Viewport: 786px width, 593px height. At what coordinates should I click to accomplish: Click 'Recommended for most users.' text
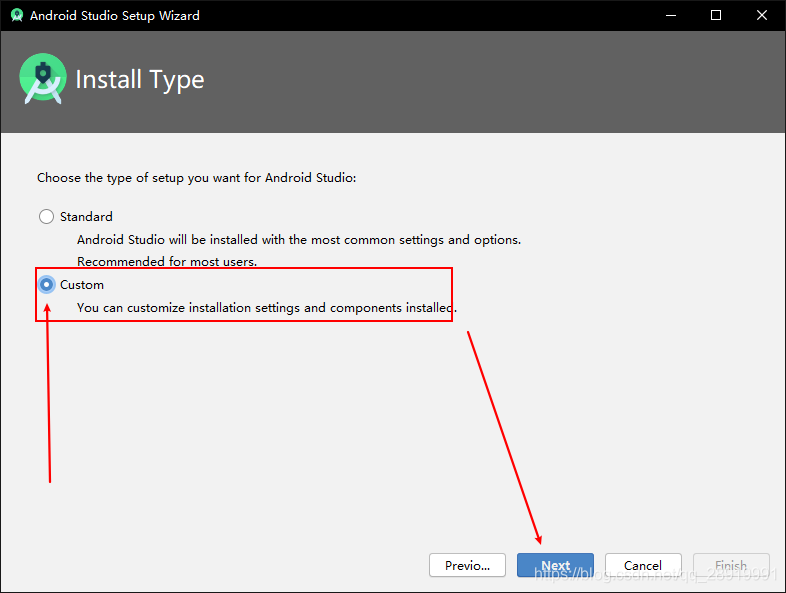click(167, 262)
